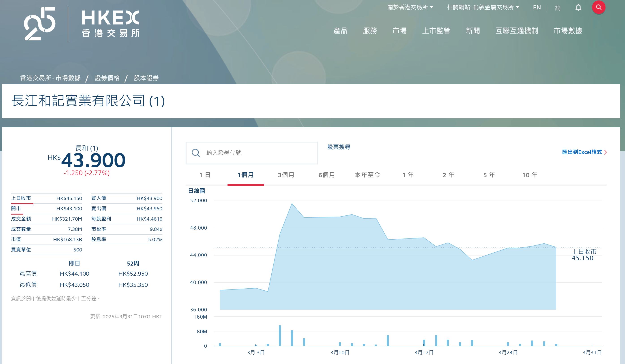This screenshot has height=364, width=625.
Task: Select the 10 年 chart tab
Action: [x=530, y=175]
